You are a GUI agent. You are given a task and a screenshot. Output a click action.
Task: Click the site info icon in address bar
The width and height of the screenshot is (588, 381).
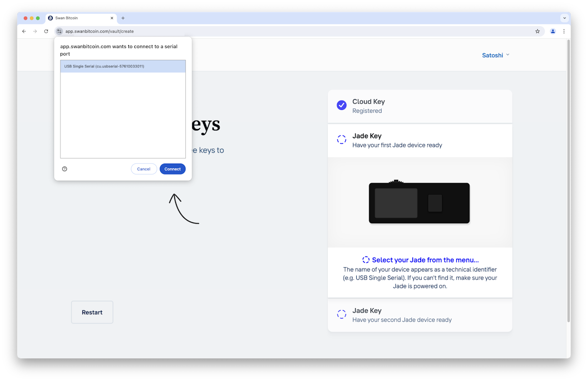click(x=60, y=31)
